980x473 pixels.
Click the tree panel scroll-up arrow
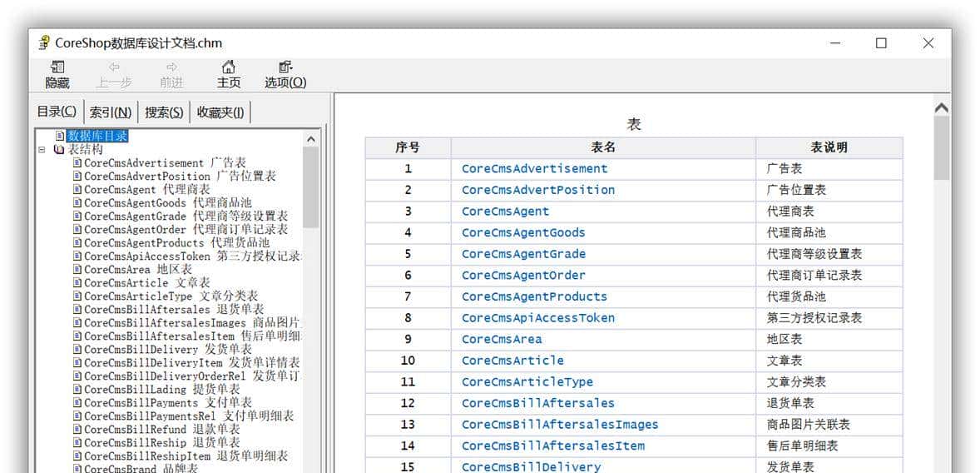click(x=310, y=139)
